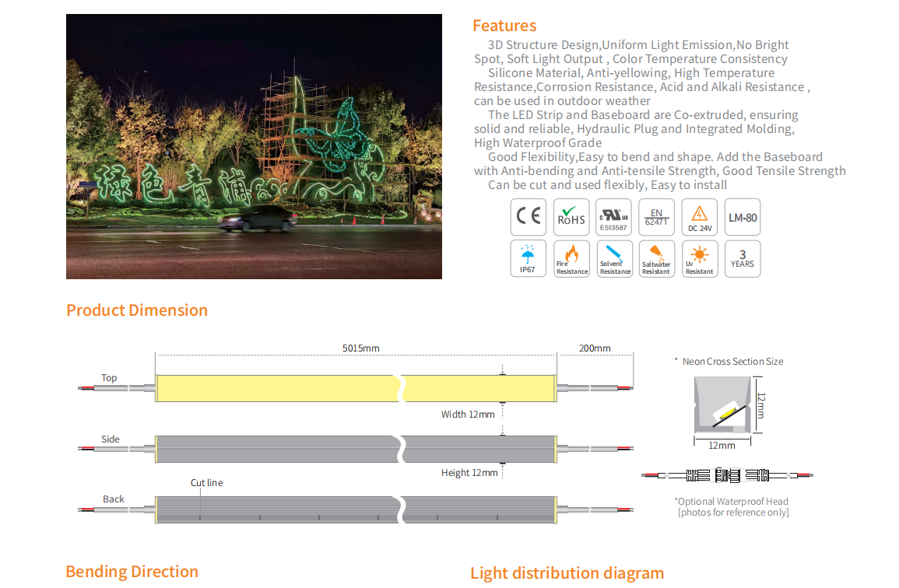The height and width of the screenshot is (588, 899).
Task: Select the Fire Resistance flame icon
Action: pyautogui.click(x=571, y=259)
